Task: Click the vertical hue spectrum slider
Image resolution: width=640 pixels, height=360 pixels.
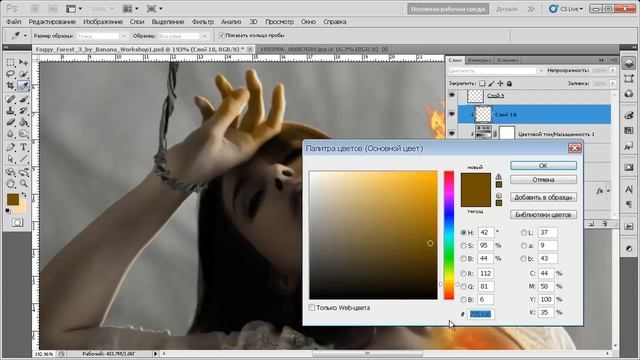Action: coord(449,235)
